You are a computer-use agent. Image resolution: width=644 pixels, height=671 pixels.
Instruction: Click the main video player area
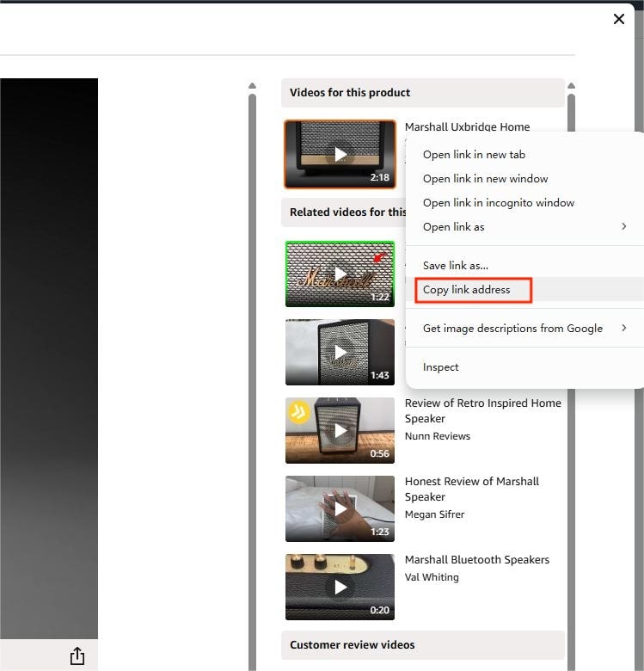[49, 358]
